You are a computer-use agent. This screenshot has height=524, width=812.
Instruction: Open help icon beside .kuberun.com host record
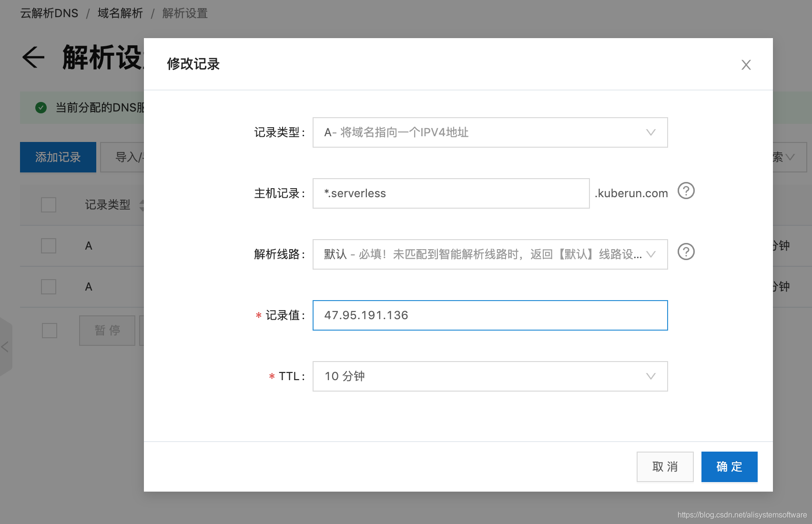686,191
